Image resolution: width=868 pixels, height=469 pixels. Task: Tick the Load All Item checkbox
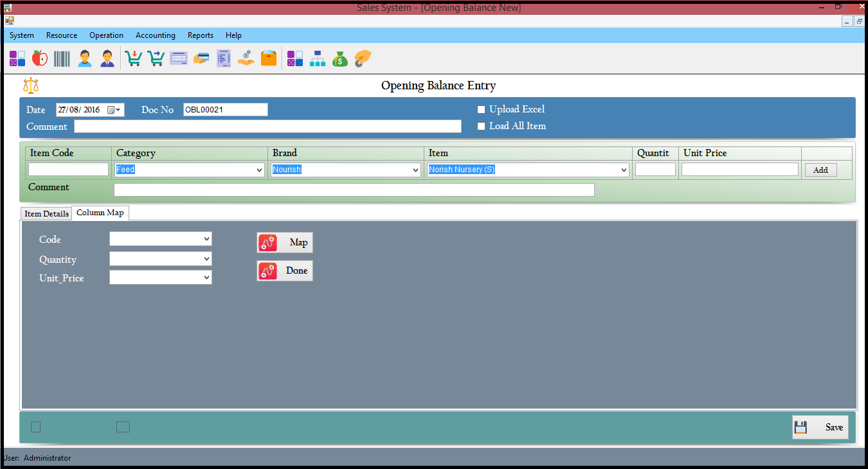coord(481,127)
